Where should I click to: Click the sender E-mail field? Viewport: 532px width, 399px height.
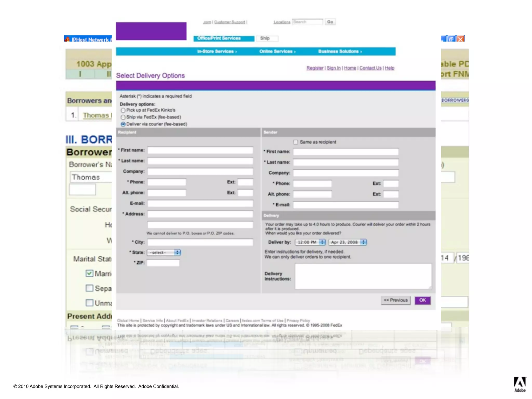(346, 205)
